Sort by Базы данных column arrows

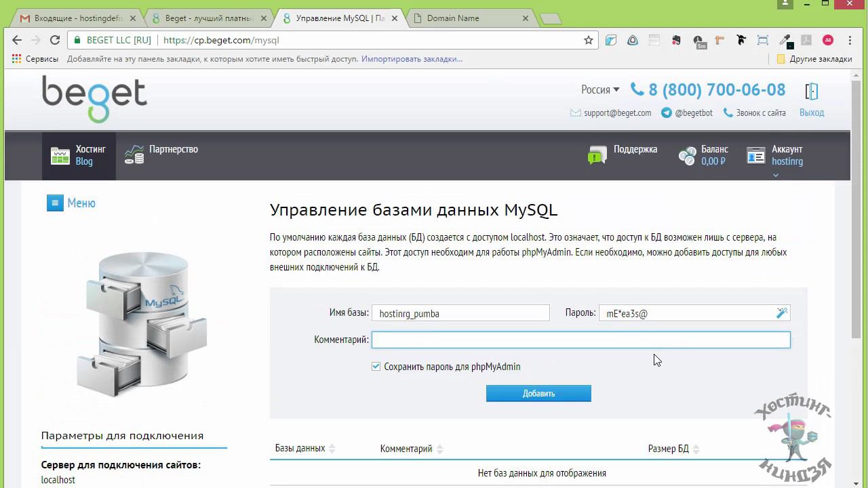332,449
